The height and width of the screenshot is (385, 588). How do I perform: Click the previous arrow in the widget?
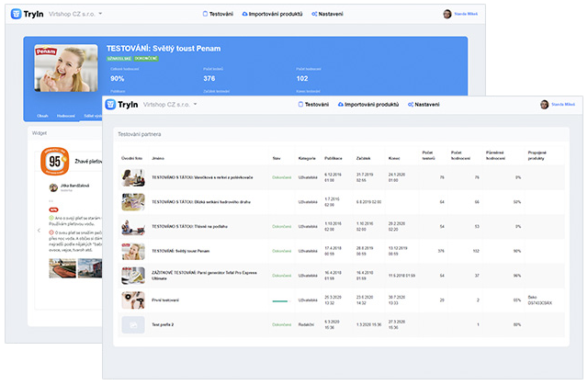tap(39, 231)
